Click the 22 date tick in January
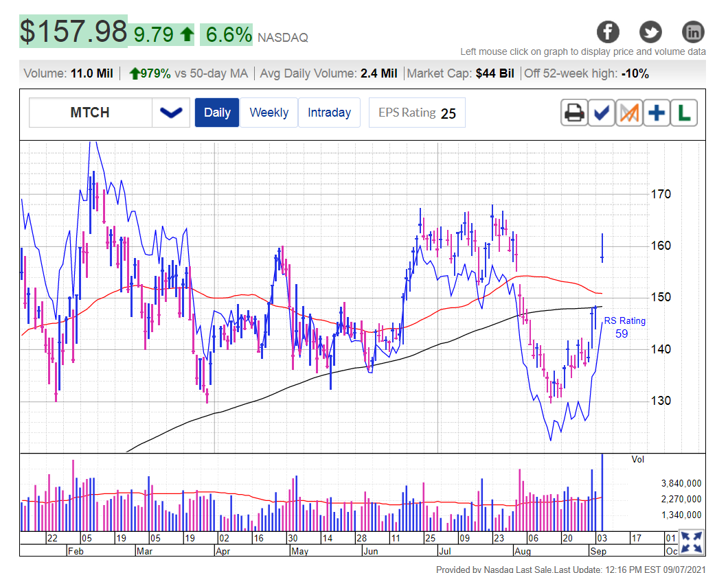The image size is (728, 573). [x=52, y=538]
